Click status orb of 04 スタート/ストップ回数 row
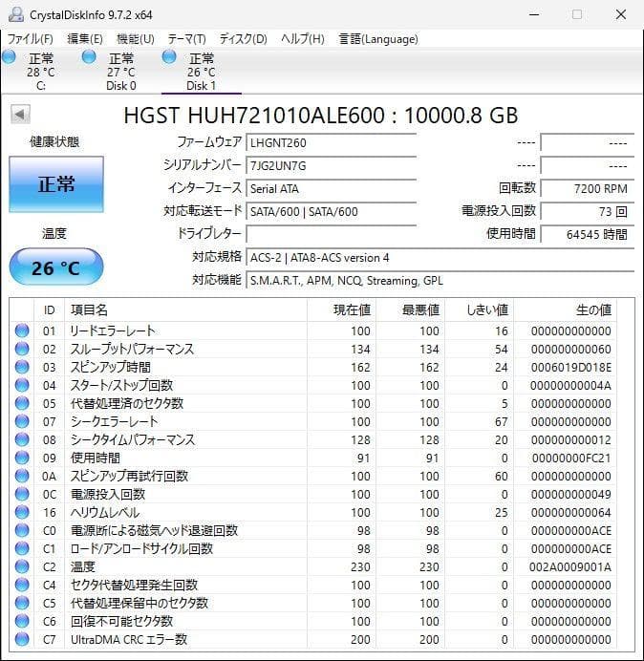Viewport: 644px width, 661px height. tap(22, 385)
